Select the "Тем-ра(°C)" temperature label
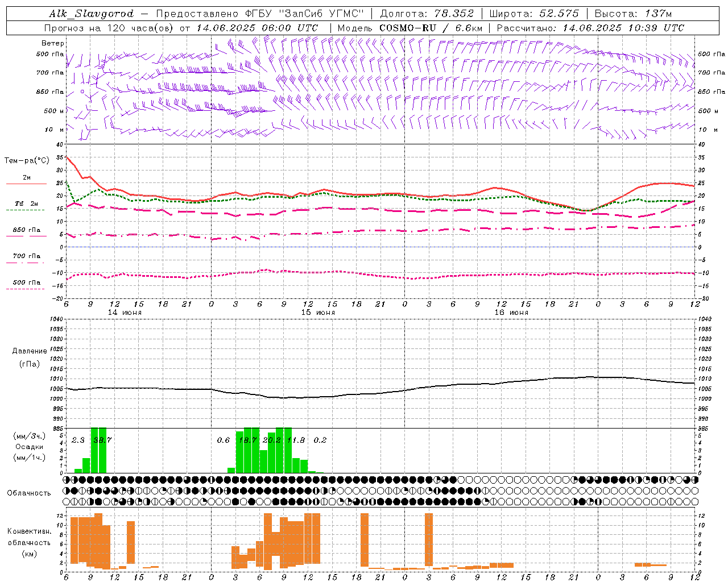This screenshot has height=582, width=728. coord(27,161)
